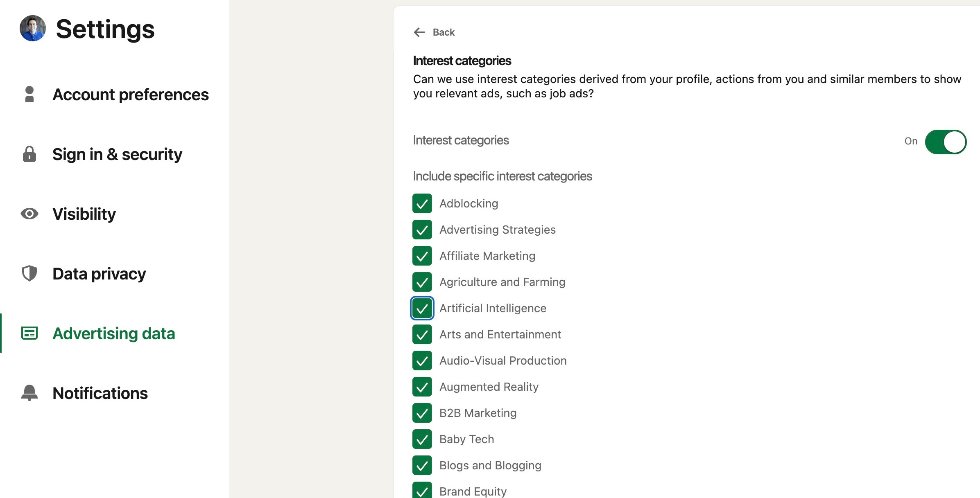980x498 pixels.
Task: Click the lock icon for Sign in & security
Action: click(29, 154)
